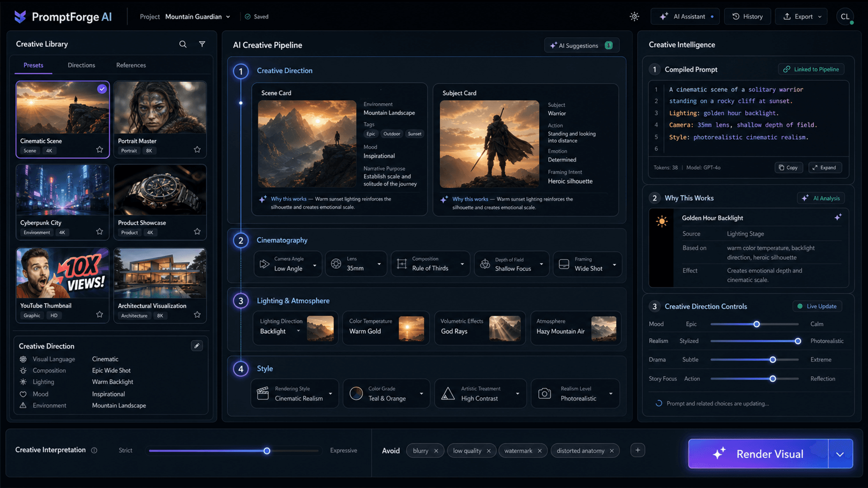Favorite the Cinematic Scene preset star
This screenshot has height=488, width=868.
pos(100,150)
